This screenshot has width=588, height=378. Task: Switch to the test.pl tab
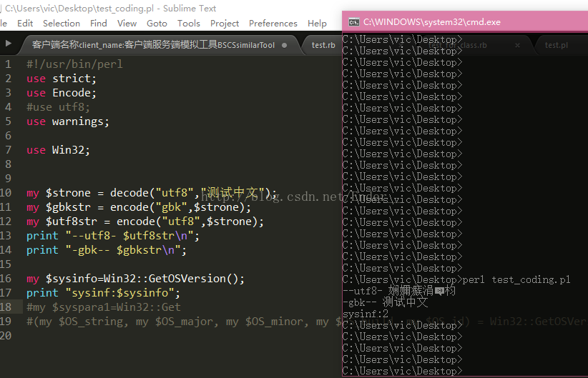pos(556,45)
